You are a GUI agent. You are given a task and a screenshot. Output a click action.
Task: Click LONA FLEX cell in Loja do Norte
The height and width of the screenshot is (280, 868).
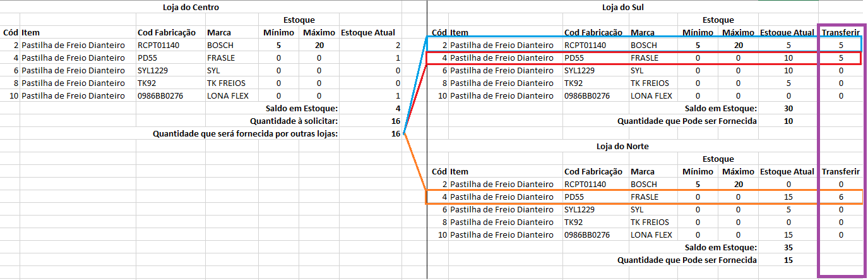coord(651,234)
